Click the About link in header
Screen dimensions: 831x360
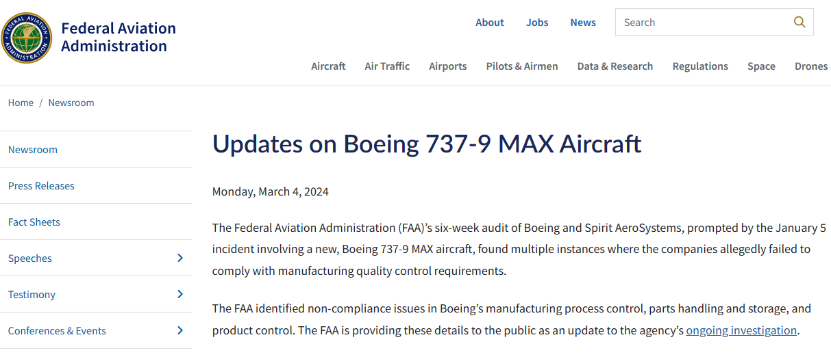490,22
